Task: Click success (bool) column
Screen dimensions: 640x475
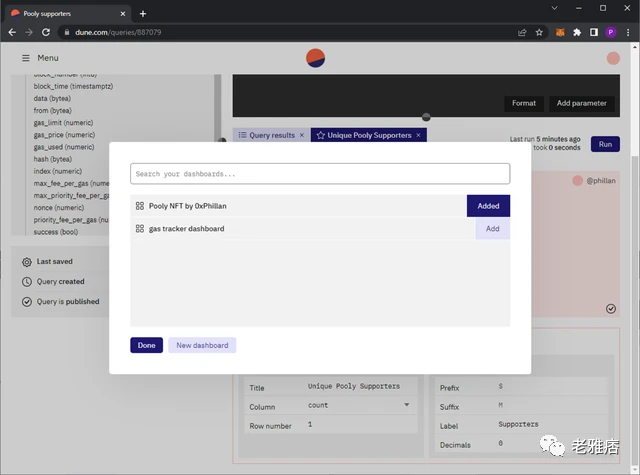Action: click(x=56, y=232)
